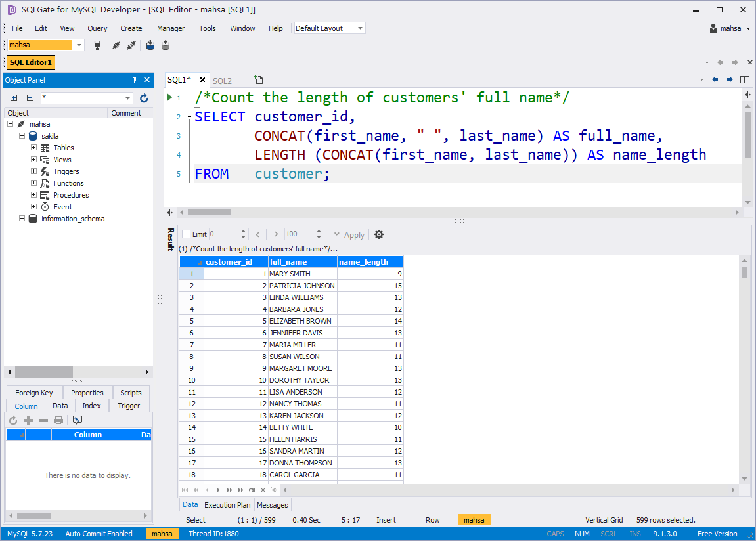
Task: Go to previous editor tab arrow
Action: coord(715,79)
